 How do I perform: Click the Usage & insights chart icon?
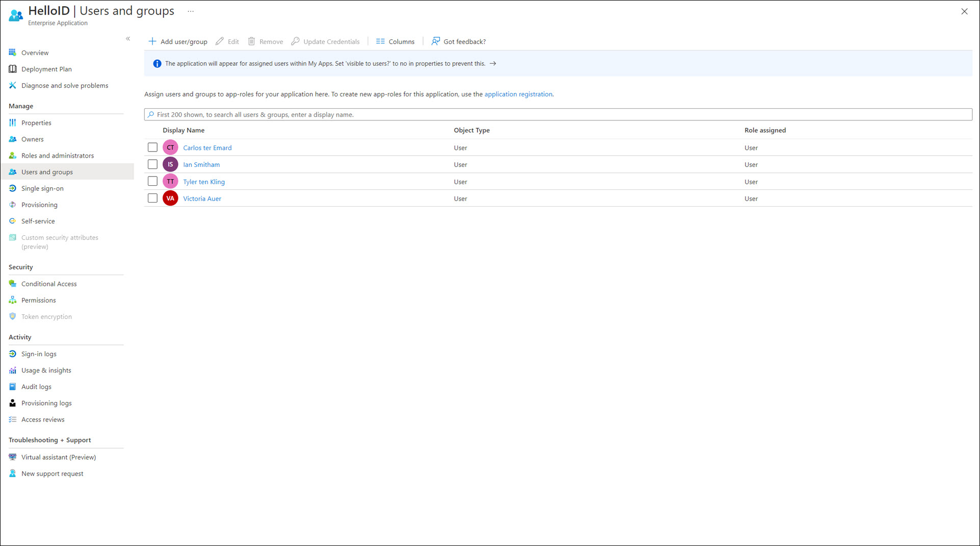(x=13, y=370)
